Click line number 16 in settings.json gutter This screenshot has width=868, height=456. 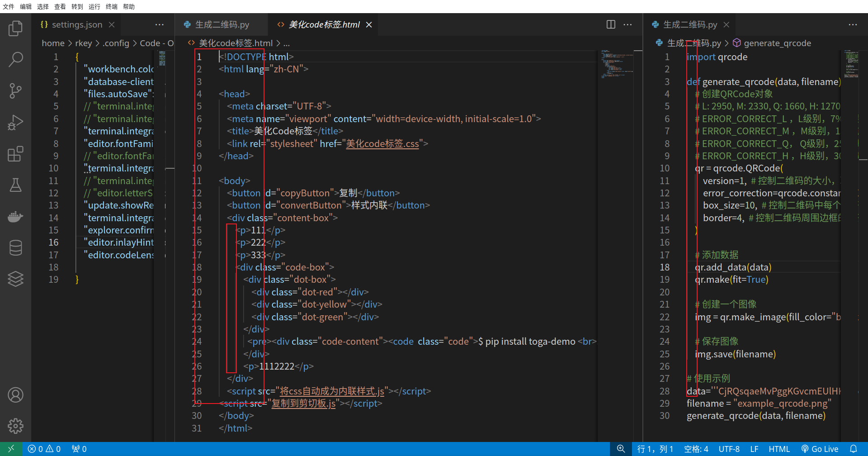click(53, 242)
